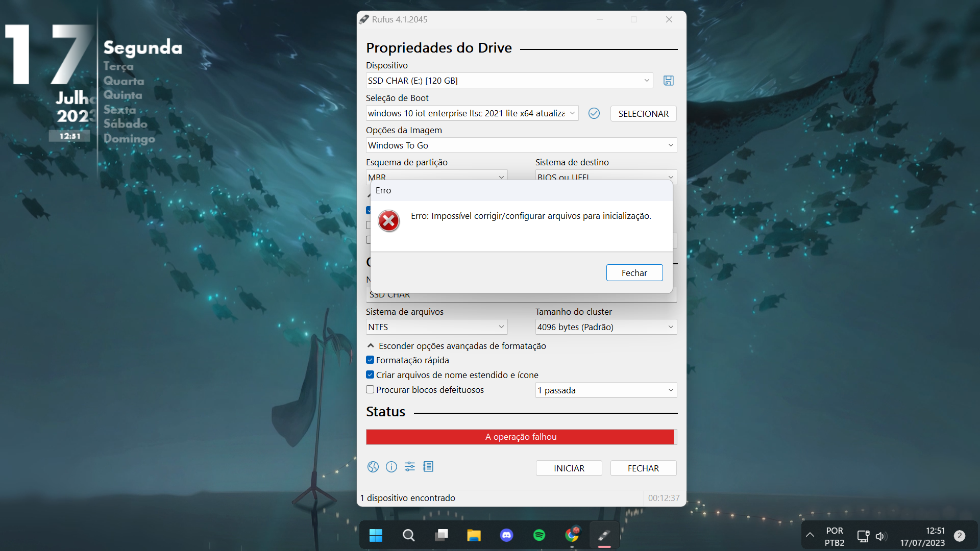The width and height of the screenshot is (980, 551).
Task: Click the Erro dialog title bar
Action: [521, 190]
